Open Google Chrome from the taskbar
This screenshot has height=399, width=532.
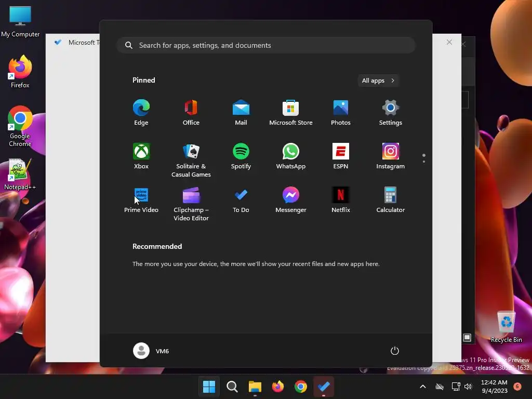[x=301, y=387]
